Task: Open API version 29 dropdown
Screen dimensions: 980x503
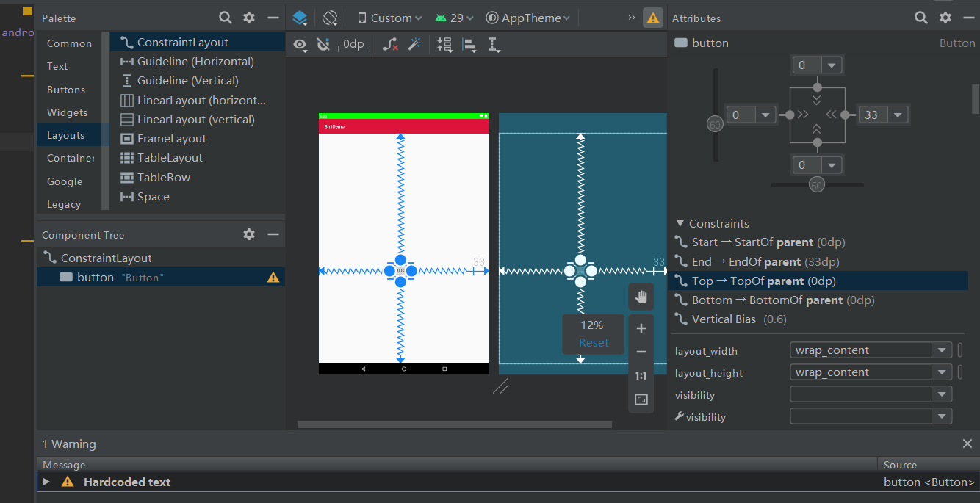Action: click(454, 18)
